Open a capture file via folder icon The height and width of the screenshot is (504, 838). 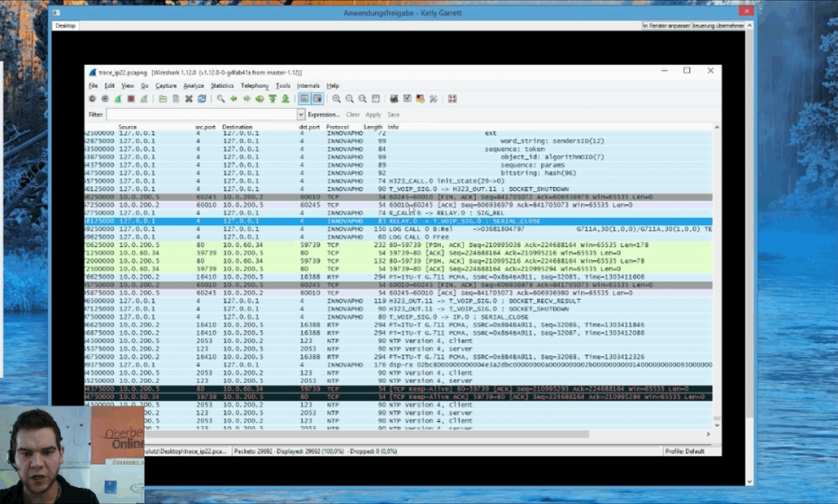coord(163,98)
